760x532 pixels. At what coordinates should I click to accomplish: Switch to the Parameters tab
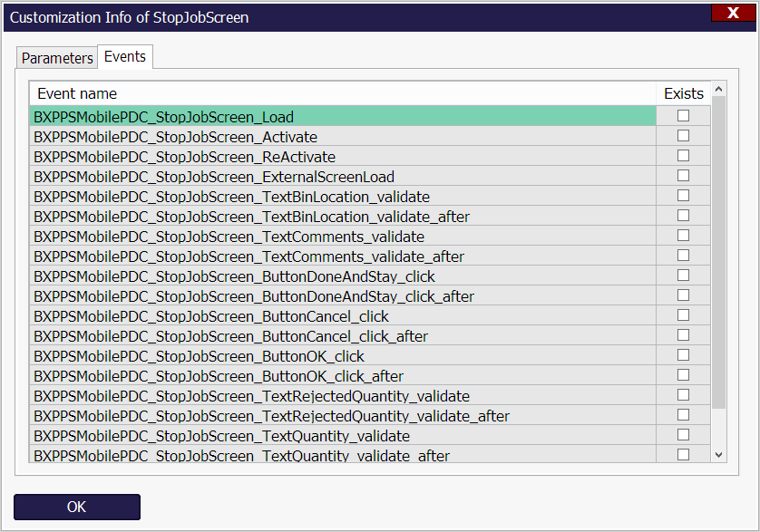pos(57,58)
